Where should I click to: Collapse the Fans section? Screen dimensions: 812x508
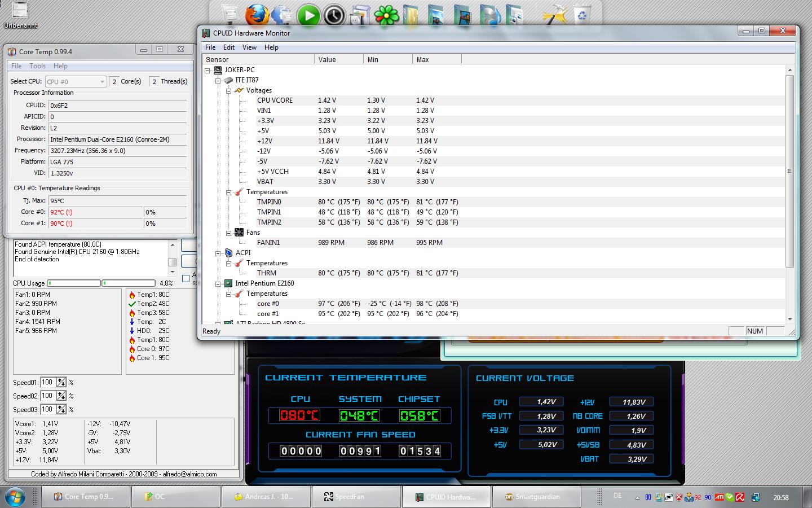click(x=229, y=233)
